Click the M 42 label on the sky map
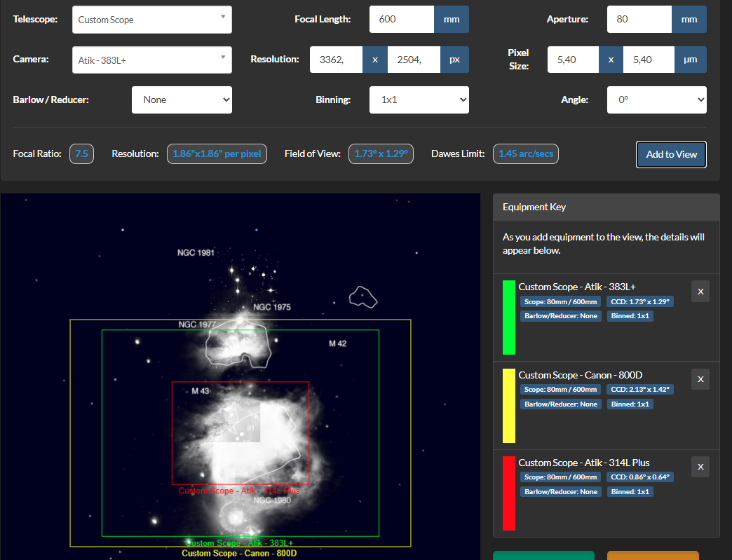732x560 pixels. pyautogui.click(x=337, y=343)
